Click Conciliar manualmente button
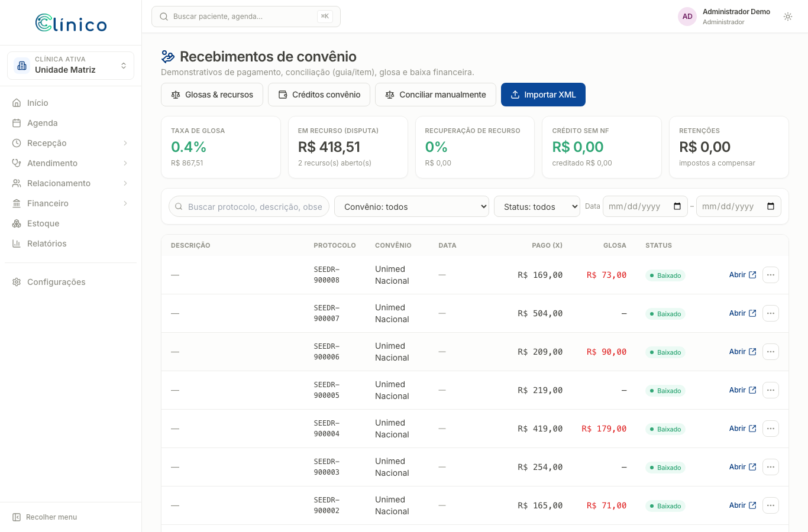808x532 pixels. pyautogui.click(x=435, y=95)
